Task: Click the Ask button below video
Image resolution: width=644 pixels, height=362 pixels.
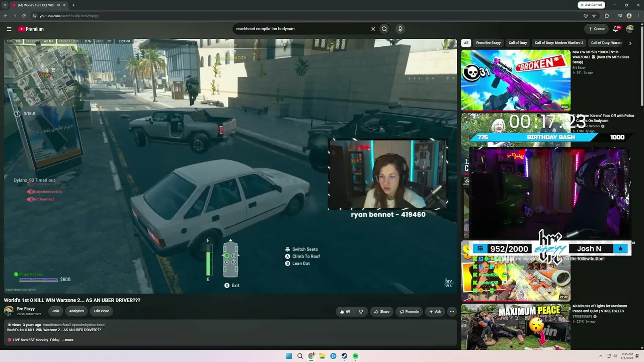Action: pyautogui.click(x=435, y=312)
